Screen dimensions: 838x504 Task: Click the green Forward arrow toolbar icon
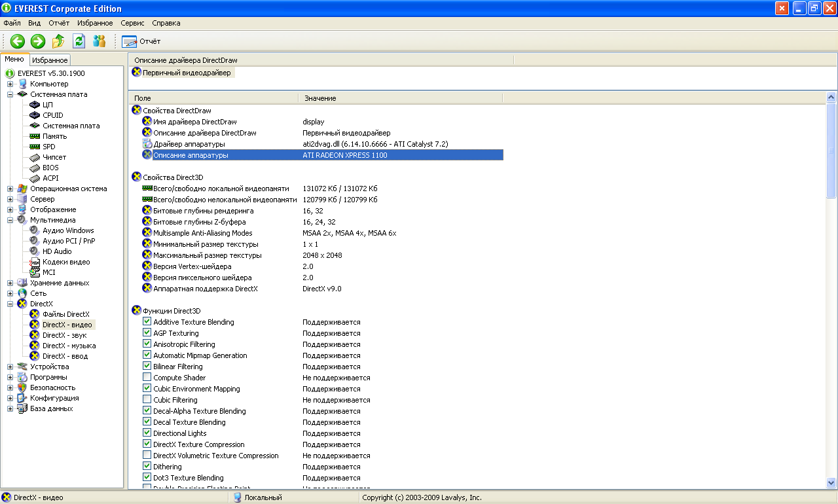coord(38,41)
